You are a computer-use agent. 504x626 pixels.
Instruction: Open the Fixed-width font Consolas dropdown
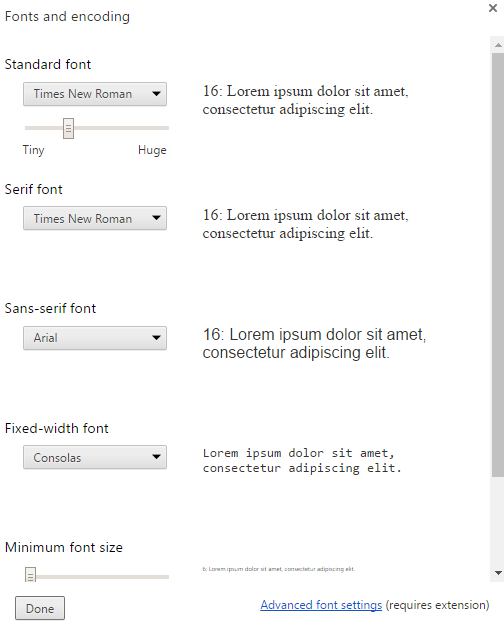[95, 458]
